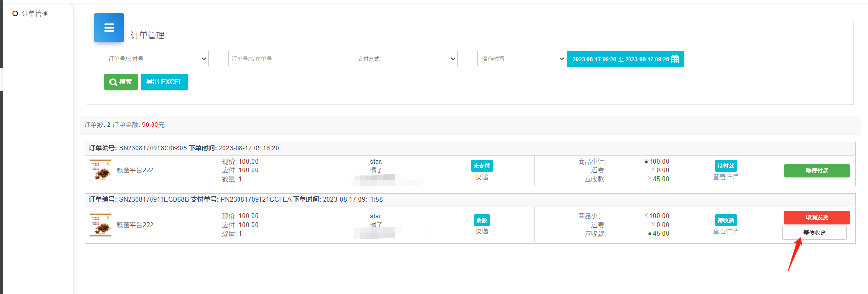The width and height of the screenshot is (868, 294).
Task: Click the 待付款 status badge
Action: 726,166
